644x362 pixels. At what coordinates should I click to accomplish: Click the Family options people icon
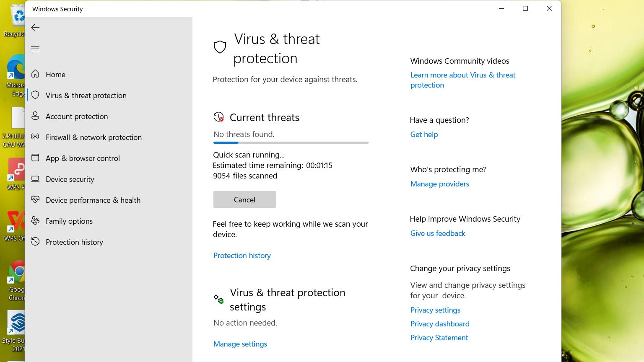click(35, 221)
